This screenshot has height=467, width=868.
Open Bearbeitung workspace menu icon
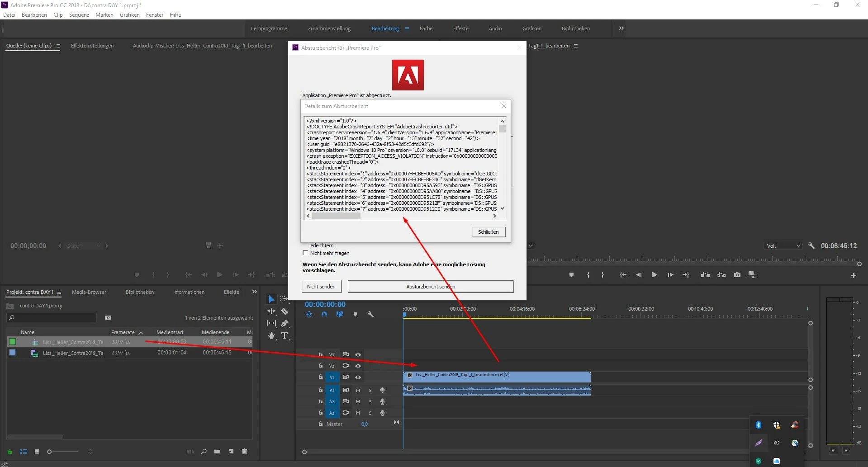[407, 28]
